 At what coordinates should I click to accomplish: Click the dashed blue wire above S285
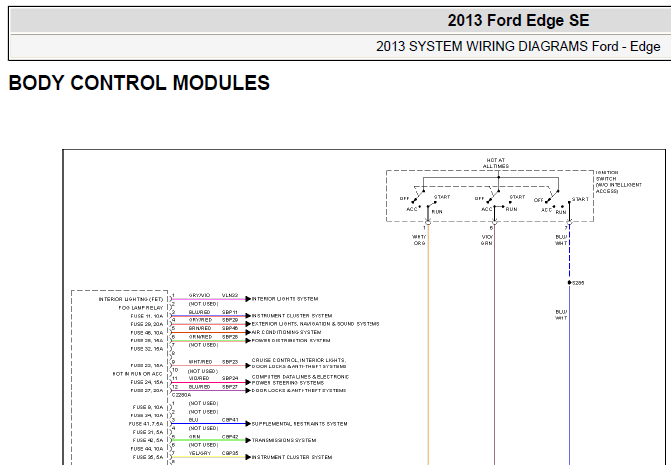(570, 252)
